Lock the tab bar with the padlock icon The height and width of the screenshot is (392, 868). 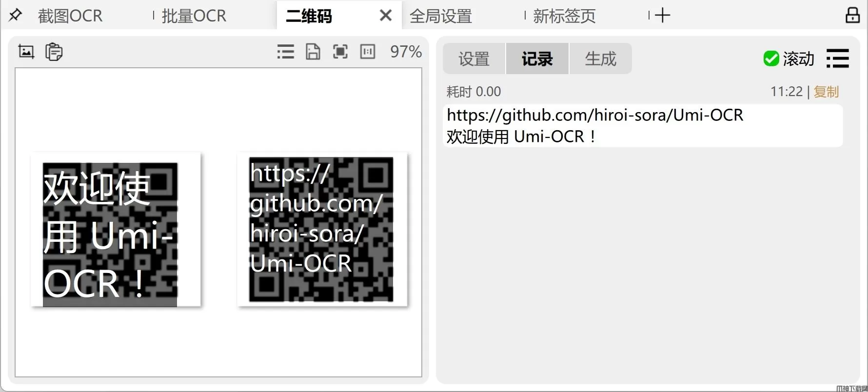point(852,15)
